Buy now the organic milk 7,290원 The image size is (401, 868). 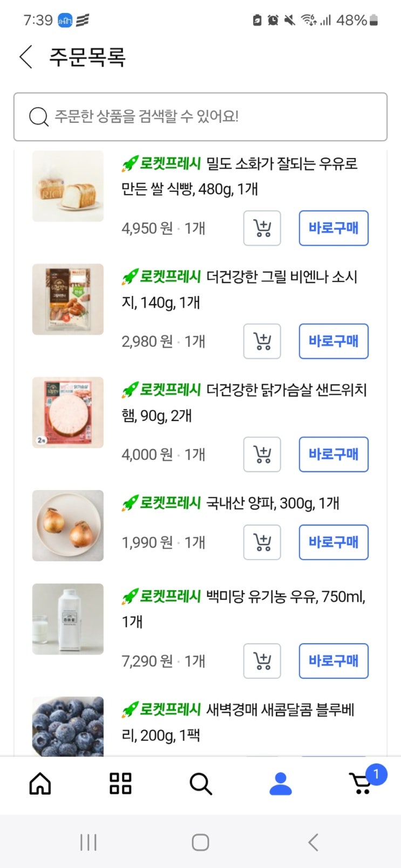point(334,661)
